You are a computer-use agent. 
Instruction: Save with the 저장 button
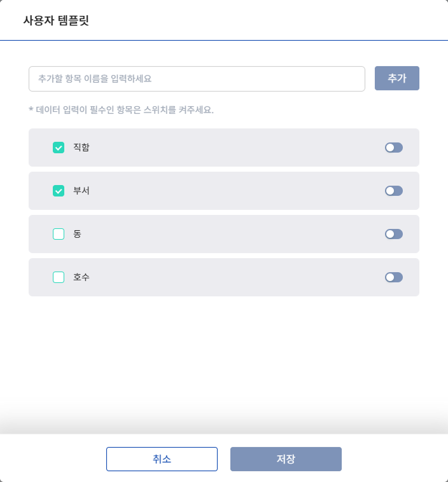pyautogui.click(x=286, y=459)
